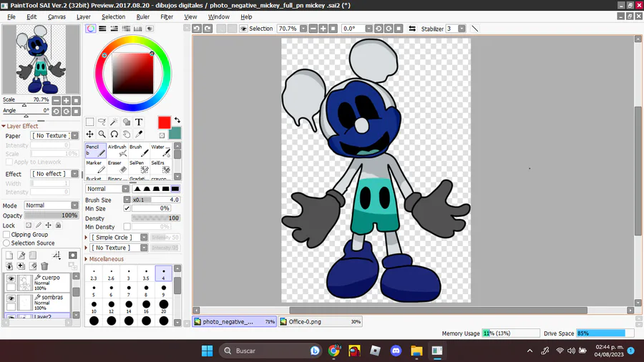Switch to photo_negative document tab
Screen dimensions: 644x362
click(x=235, y=322)
